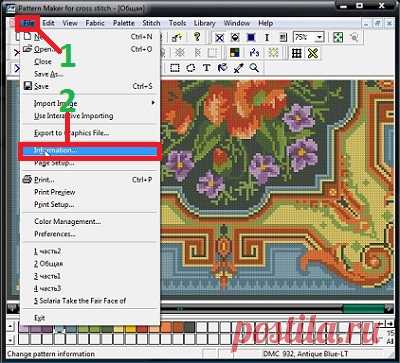
Task: Click the green X stitch icon
Action: tap(313, 53)
